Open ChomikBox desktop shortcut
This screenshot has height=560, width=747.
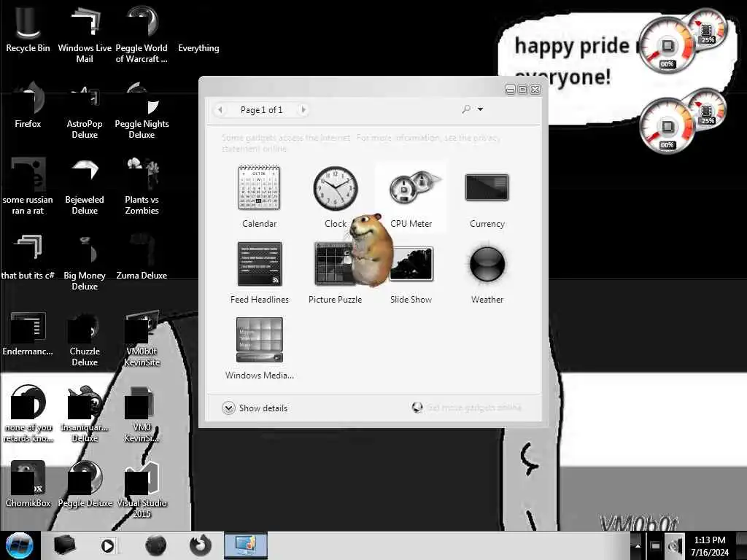(x=28, y=484)
